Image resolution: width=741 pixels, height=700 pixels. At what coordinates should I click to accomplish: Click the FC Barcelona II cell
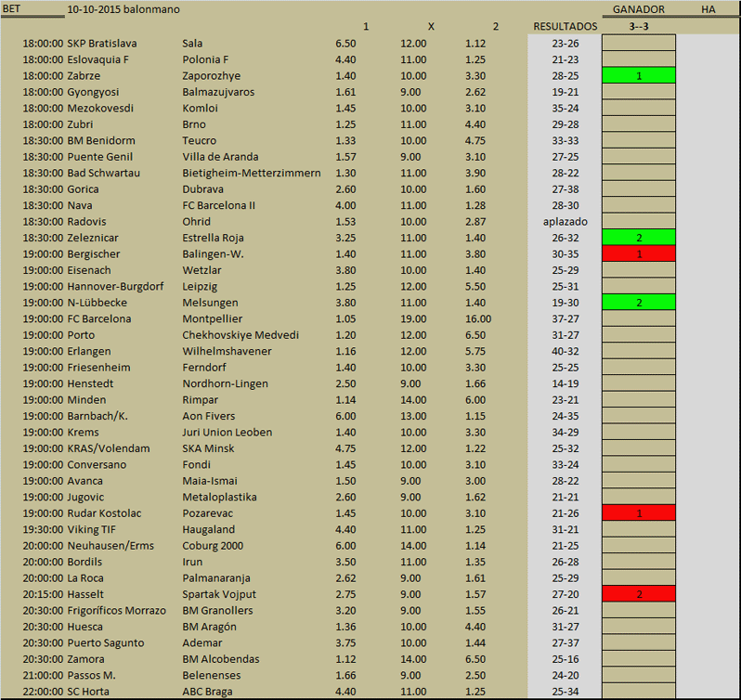pyautogui.click(x=219, y=205)
